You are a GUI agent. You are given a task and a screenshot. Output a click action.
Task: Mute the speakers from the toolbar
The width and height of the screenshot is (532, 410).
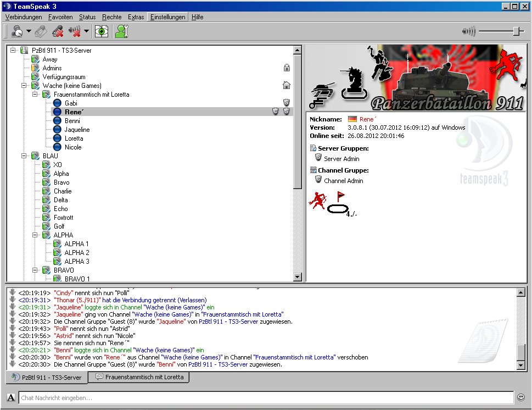tap(75, 31)
